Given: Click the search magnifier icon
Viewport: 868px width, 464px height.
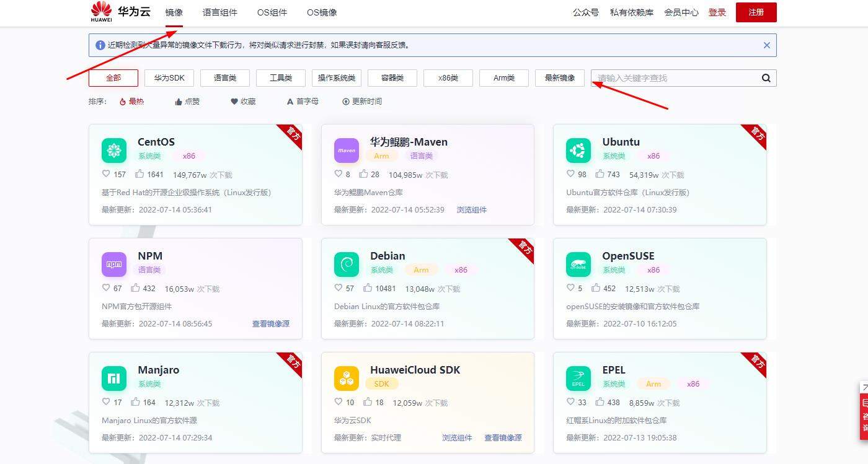Looking at the screenshot, I should [766, 78].
